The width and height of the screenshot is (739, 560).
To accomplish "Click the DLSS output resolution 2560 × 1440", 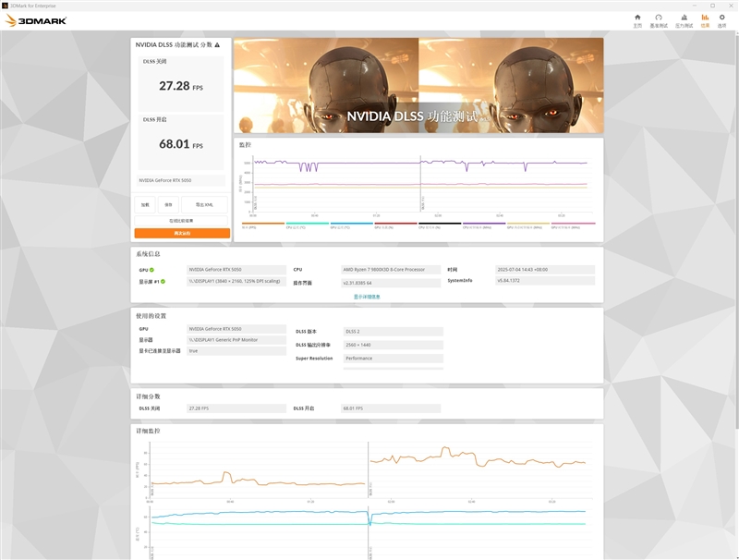I will [x=394, y=345].
